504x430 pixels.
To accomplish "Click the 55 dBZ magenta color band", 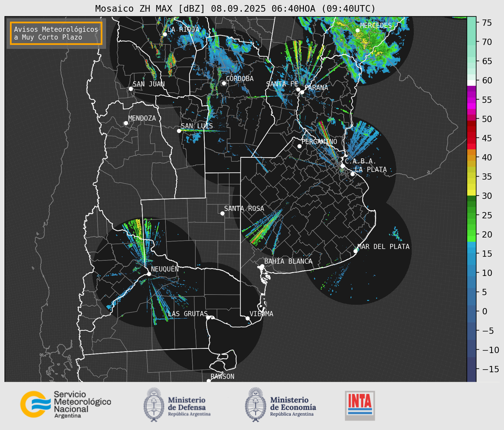I will 471,100.
